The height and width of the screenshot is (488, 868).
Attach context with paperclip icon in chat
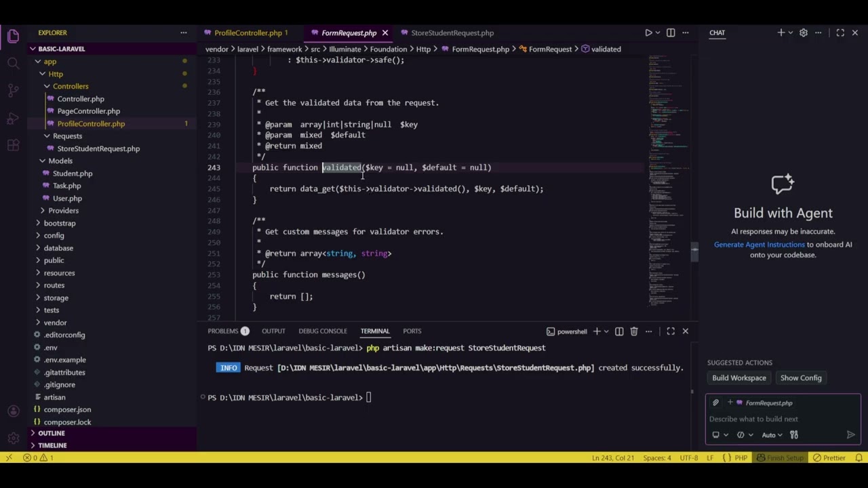coord(715,403)
